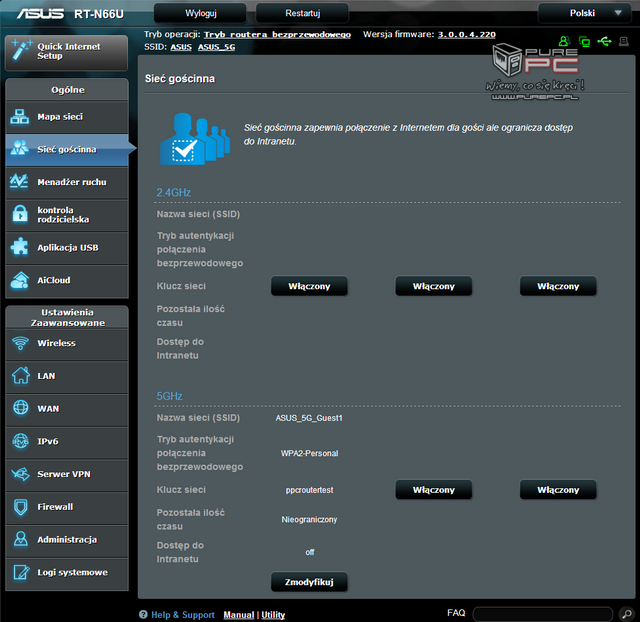Click the Nieograniczony time value
The width and height of the screenshot is (640, 622).
coord(309,520)
